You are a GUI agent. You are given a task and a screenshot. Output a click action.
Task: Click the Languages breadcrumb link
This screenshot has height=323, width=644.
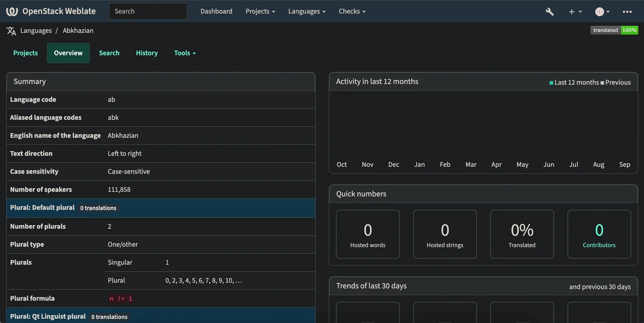pyautogui.click(x=36, y=31)
